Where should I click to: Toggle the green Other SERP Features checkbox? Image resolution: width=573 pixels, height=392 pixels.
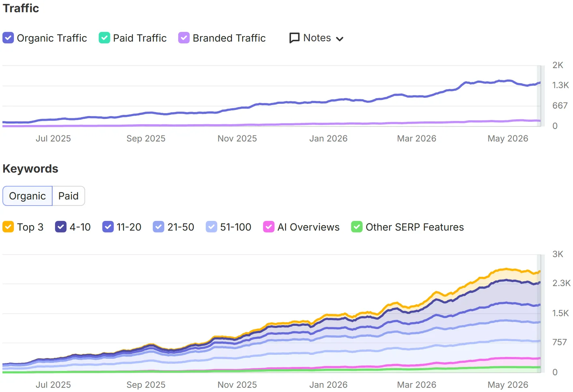357,227
